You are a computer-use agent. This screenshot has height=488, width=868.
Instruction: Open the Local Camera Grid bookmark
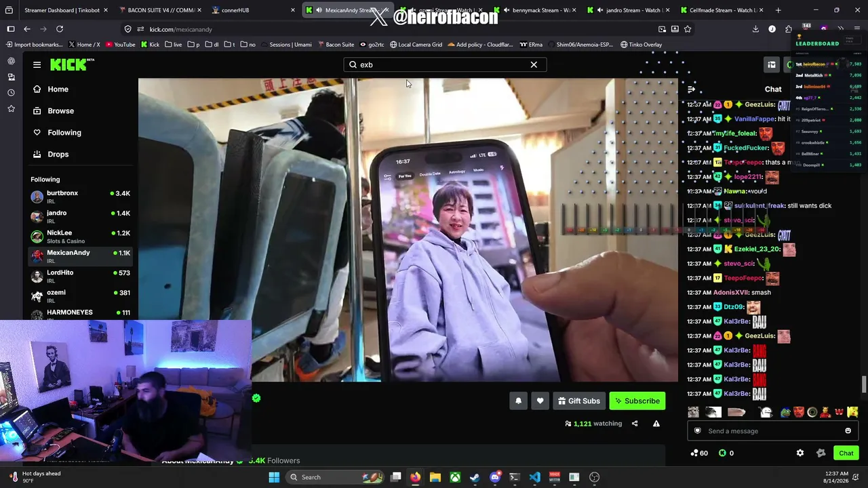[416, 45]
